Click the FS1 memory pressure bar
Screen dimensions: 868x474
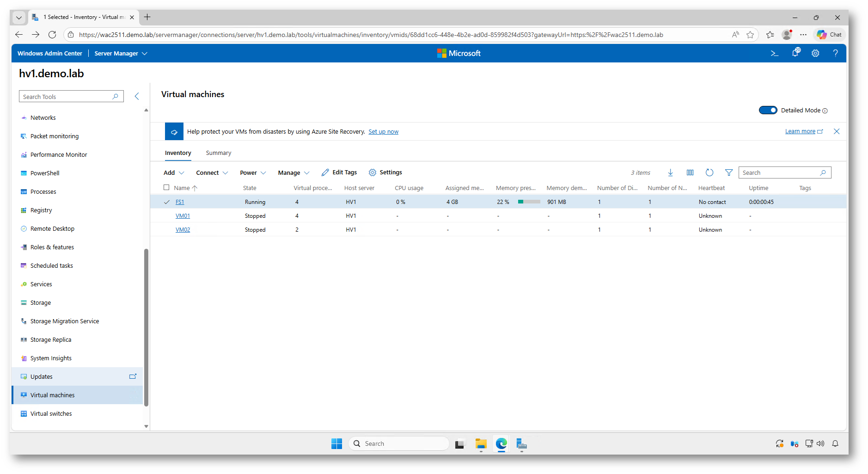529,202
